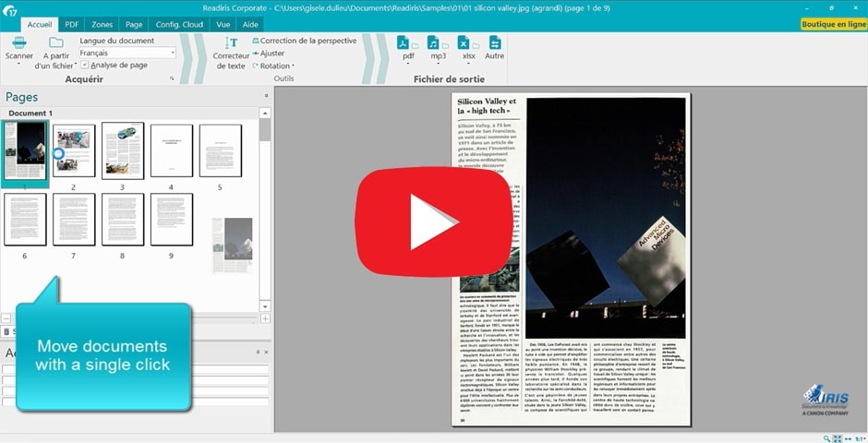This screenshot has height=443, width=868.
Task: Click the Scanner icon
Action: point(19,42)
